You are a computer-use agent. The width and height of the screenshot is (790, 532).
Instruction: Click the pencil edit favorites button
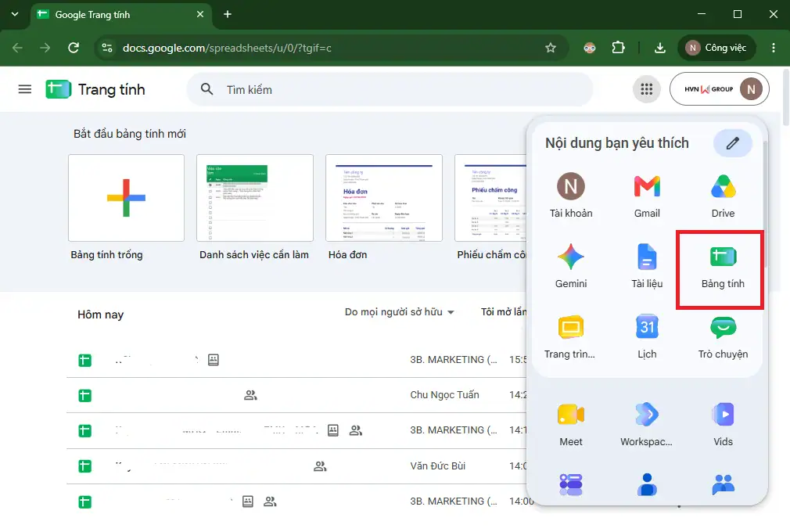[733, 143]
